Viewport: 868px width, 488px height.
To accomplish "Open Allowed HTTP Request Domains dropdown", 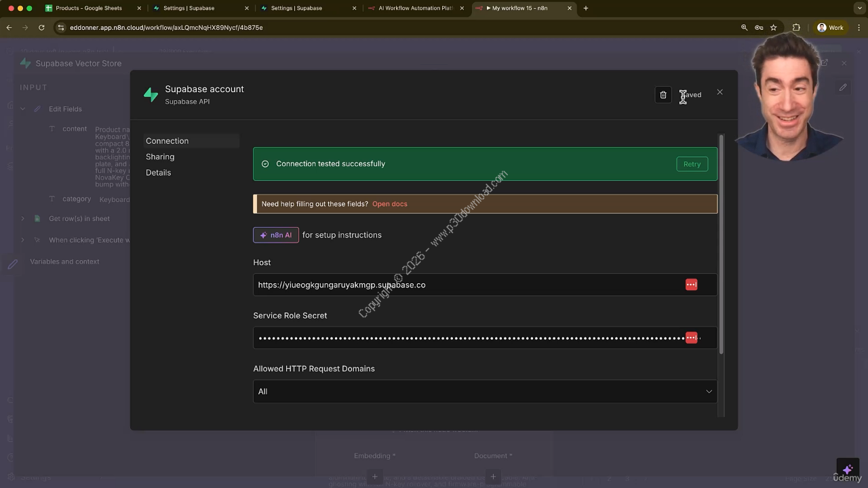I will click(x=485, y=391).
